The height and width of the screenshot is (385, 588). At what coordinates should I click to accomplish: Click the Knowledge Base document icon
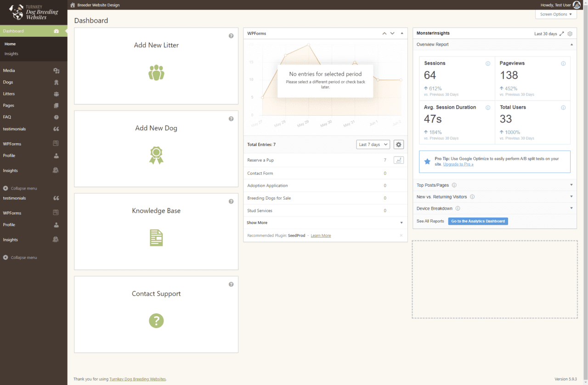click(156, 238)
